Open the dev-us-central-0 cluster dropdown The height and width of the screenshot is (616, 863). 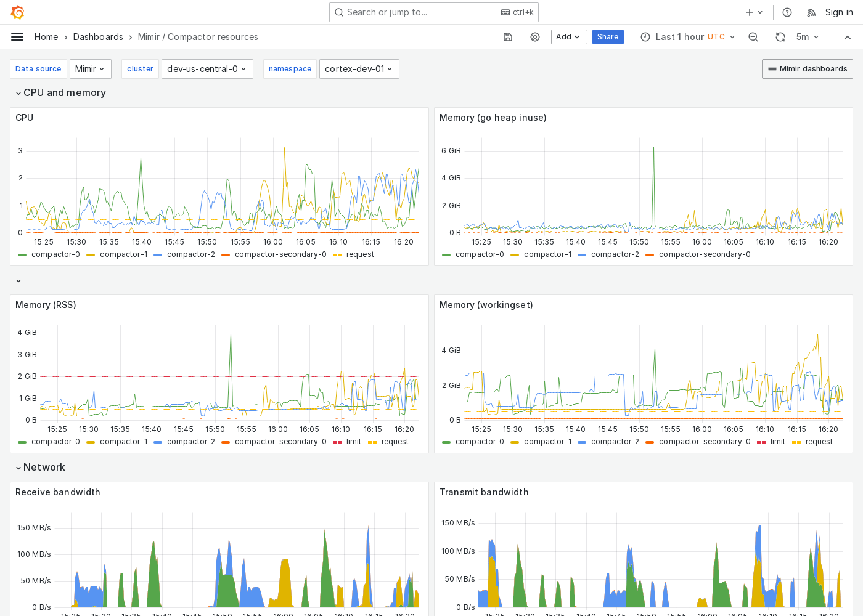pos(207,69)
